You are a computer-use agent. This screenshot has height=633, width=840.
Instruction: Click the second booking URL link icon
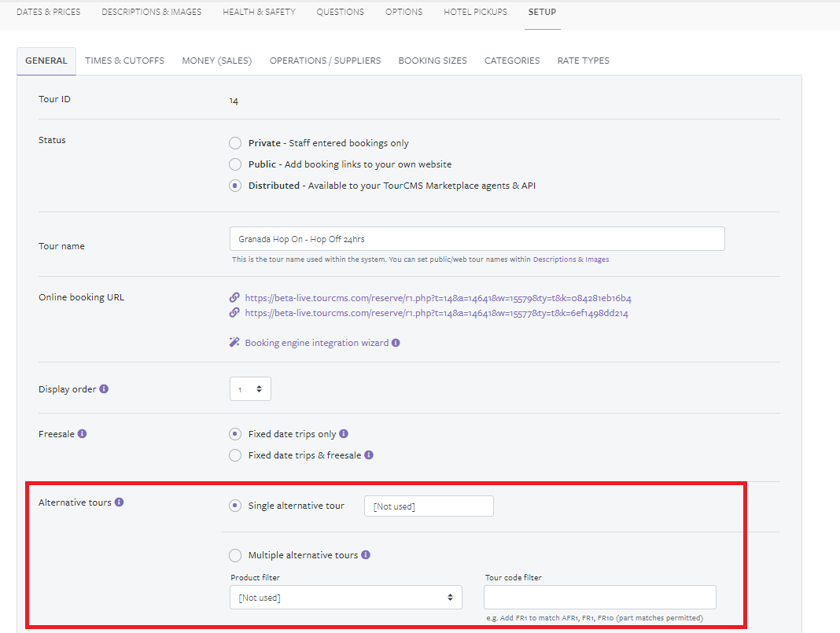coord(234,313)
